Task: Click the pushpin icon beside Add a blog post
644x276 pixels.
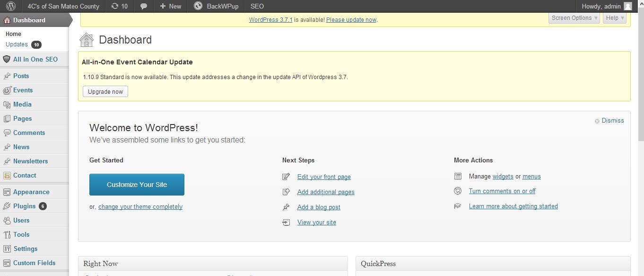Action: [286, 207]
